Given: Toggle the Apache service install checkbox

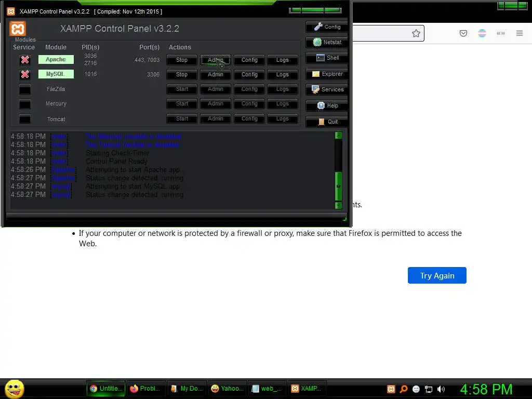Looking at the screenshot, I should (x=25, y=60).
